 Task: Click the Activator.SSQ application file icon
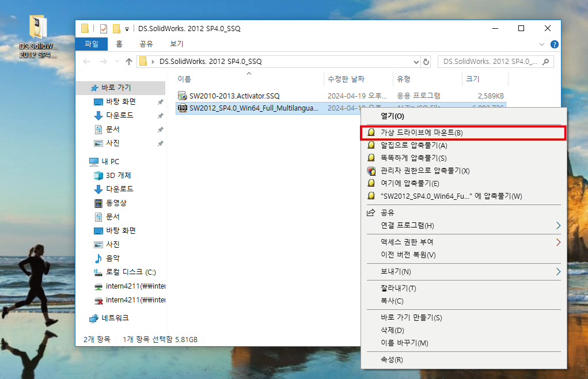coord(182,96)
